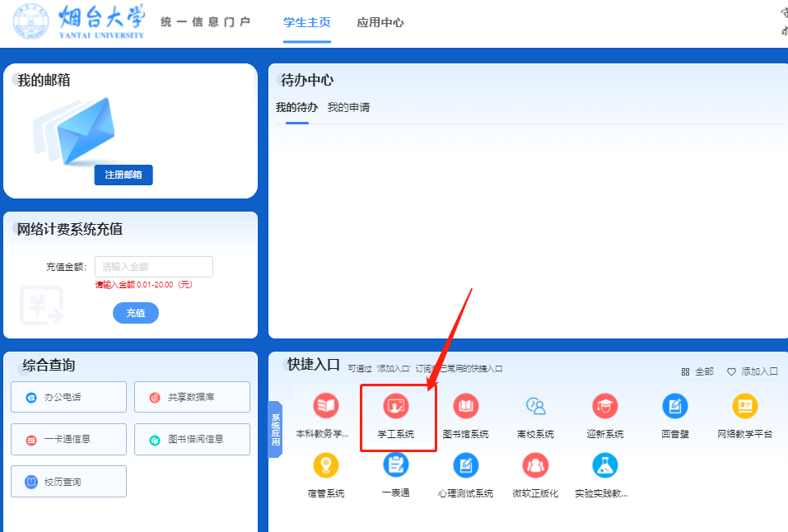The height and width of the screenshot is (532, 788).
Task: Switch to the 应用中心 tab
Action: coord(380,23)
